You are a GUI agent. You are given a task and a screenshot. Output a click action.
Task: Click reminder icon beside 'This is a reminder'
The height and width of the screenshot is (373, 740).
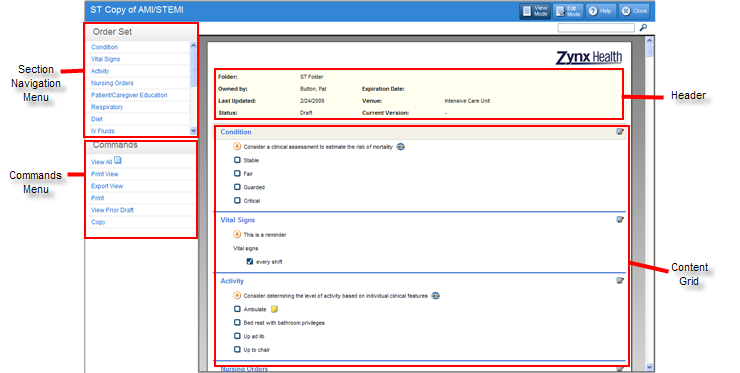(237, 234)
